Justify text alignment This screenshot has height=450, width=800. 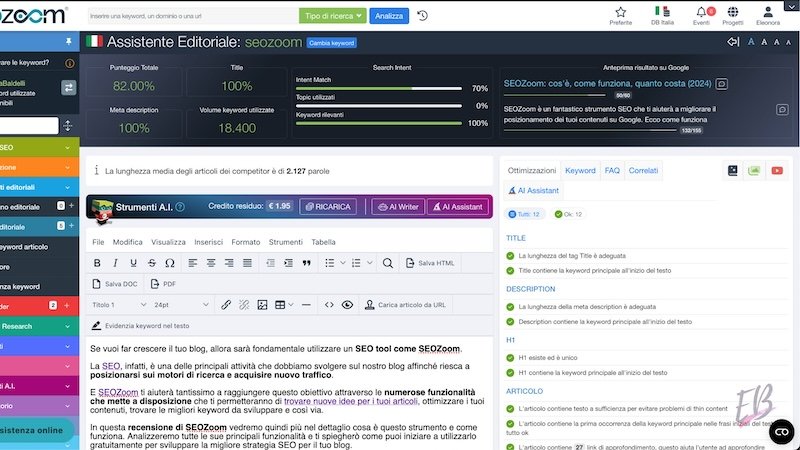[x=247, y=263]
